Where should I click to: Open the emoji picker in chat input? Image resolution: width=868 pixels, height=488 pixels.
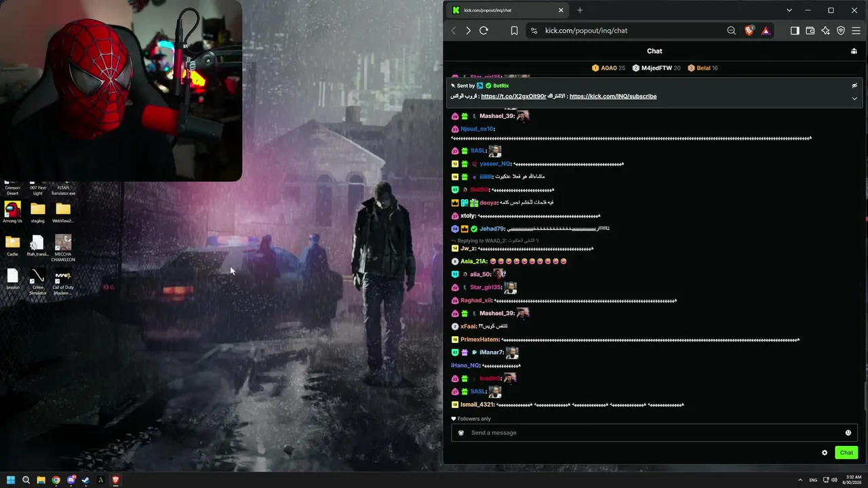point(848,432)
